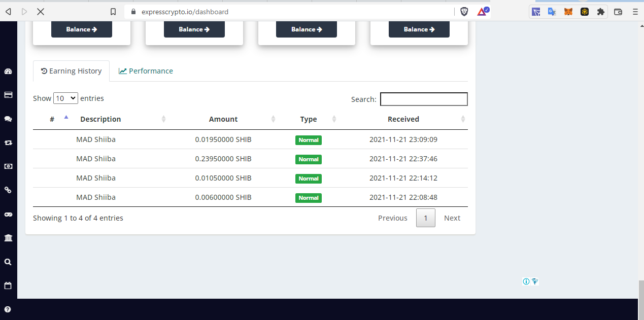Select the date 2021-11-21 22:37:46

pos(403,159)
